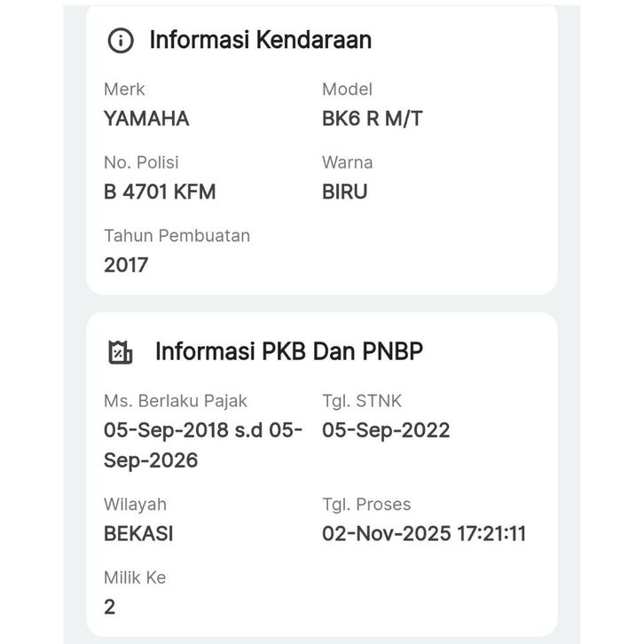Select the manufacture year 2017

[126, 264]
